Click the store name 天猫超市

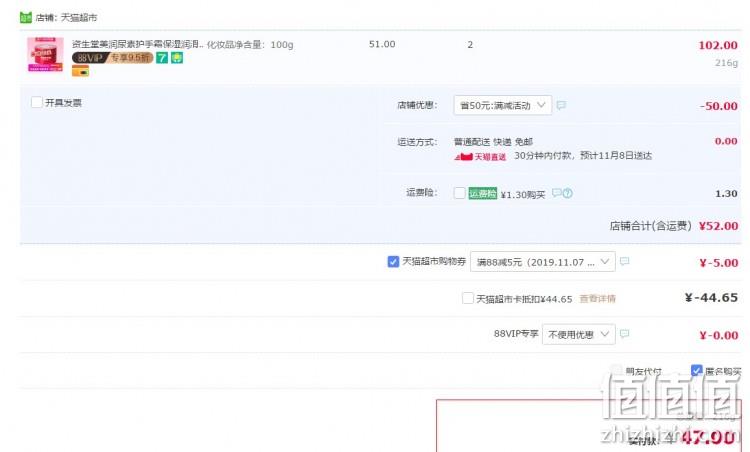coord(79,18)
